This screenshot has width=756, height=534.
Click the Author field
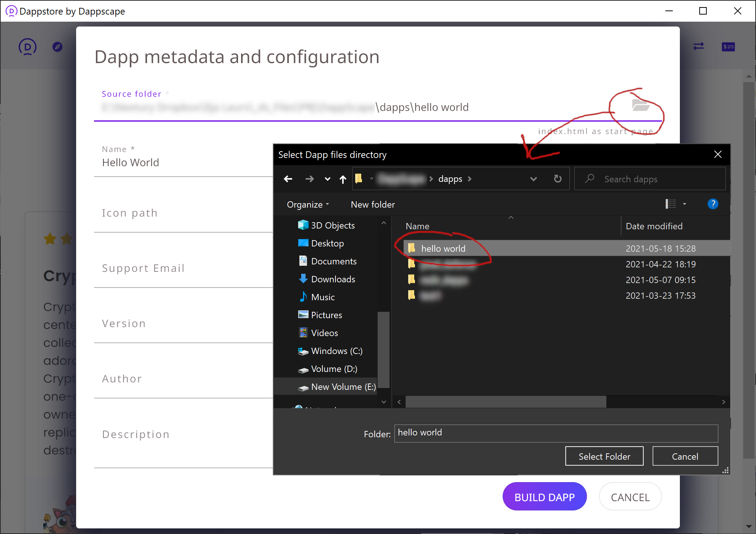pos(183,379)
